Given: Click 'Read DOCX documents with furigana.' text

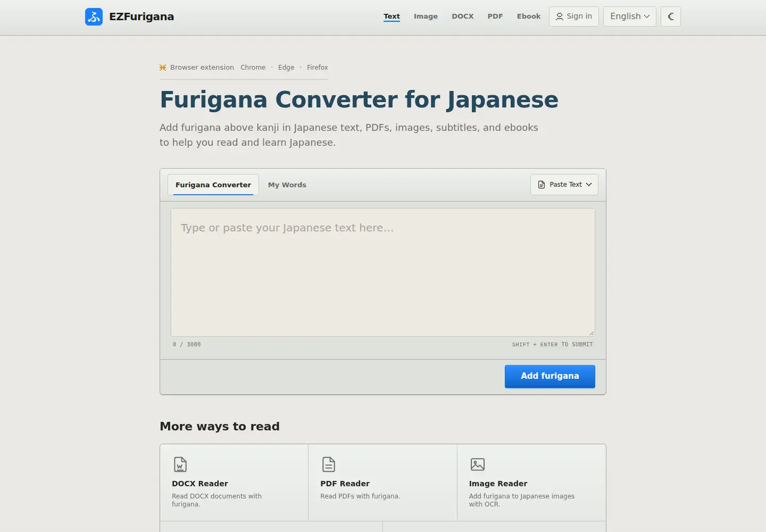Looking at the screenshot, I should [217, 500].
